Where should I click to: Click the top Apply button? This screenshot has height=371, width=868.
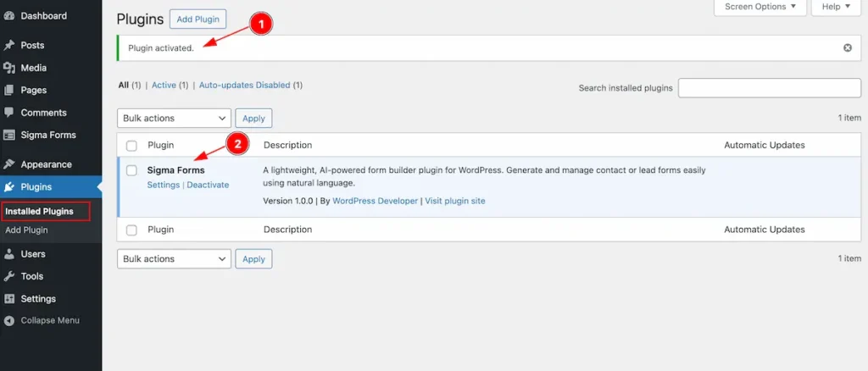pyautogui.click(x=253, y=119)
